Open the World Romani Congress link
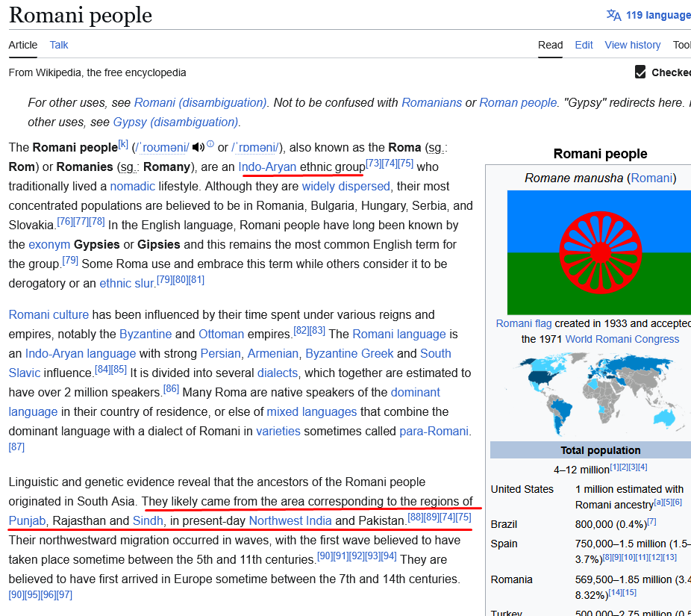Viewport: 691px width, 616px height. coord(622,339)
